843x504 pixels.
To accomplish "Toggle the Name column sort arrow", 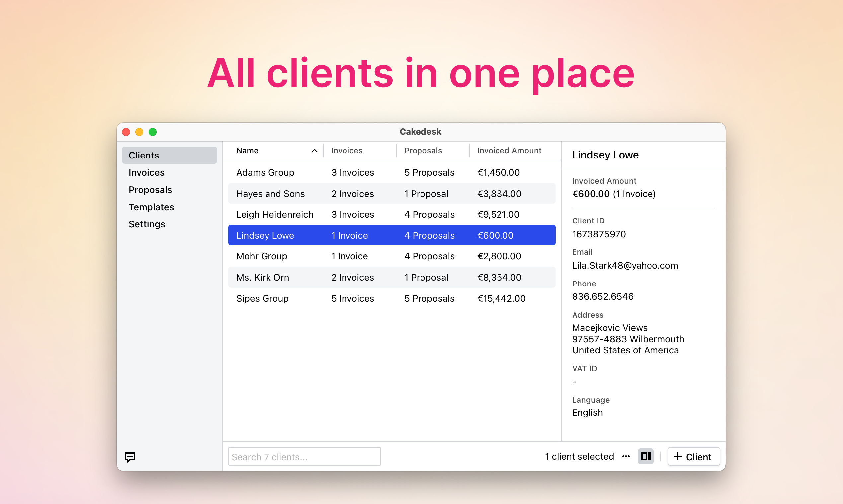I will tap(314, 151).
